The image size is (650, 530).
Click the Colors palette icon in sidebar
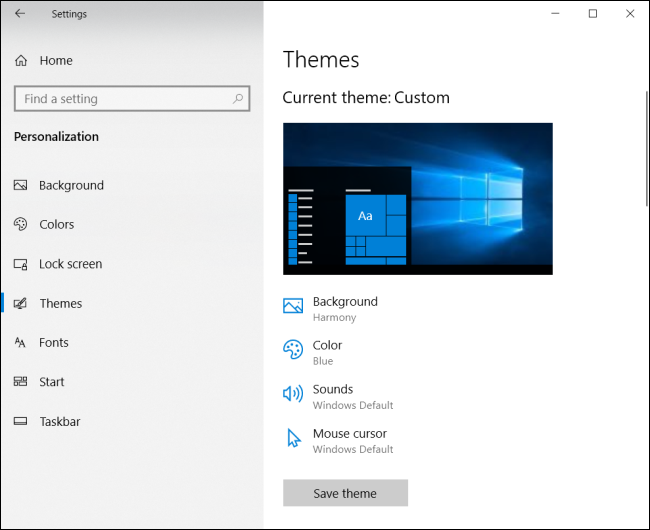tap(20, 225)
